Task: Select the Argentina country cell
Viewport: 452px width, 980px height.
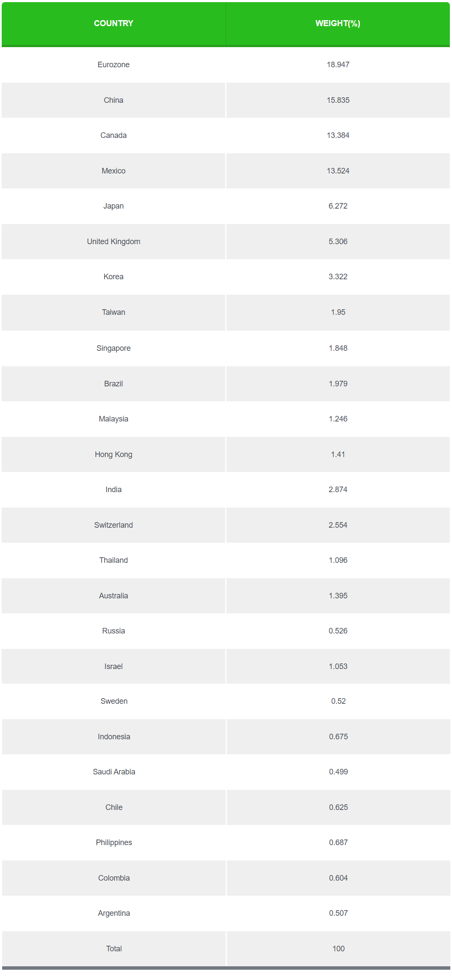Action: coord(114,913)
